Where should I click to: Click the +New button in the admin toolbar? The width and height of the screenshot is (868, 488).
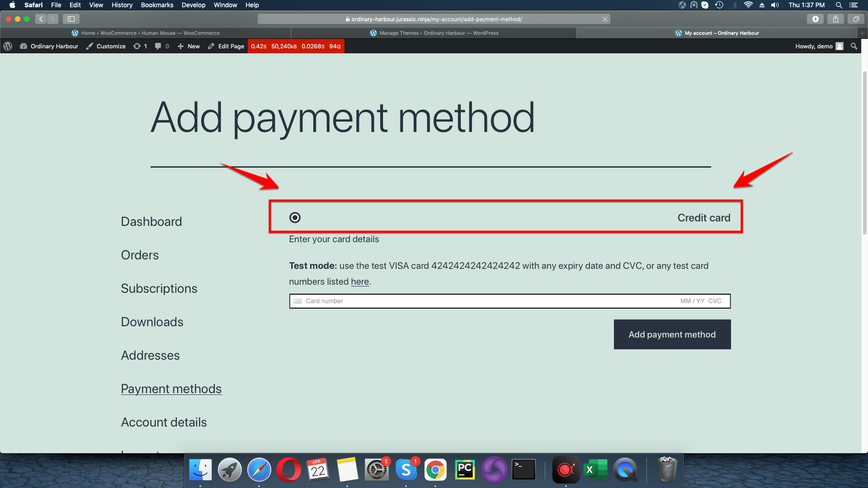188,46
